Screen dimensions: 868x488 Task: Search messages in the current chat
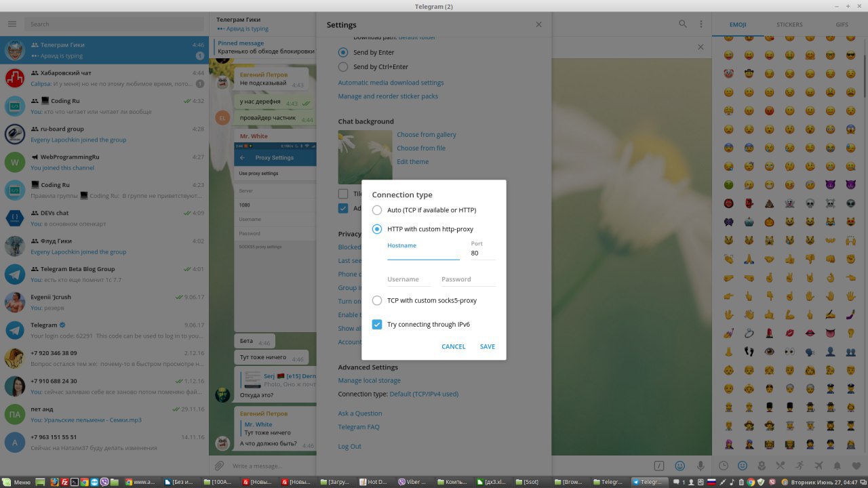pyautogui.click(x=683, y=24)
